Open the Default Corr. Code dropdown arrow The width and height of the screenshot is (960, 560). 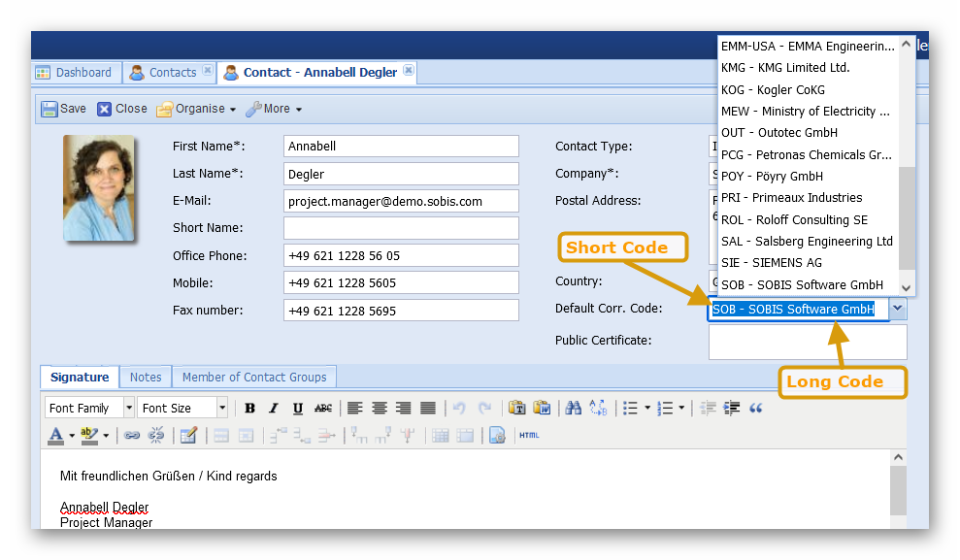coord(898,309)
